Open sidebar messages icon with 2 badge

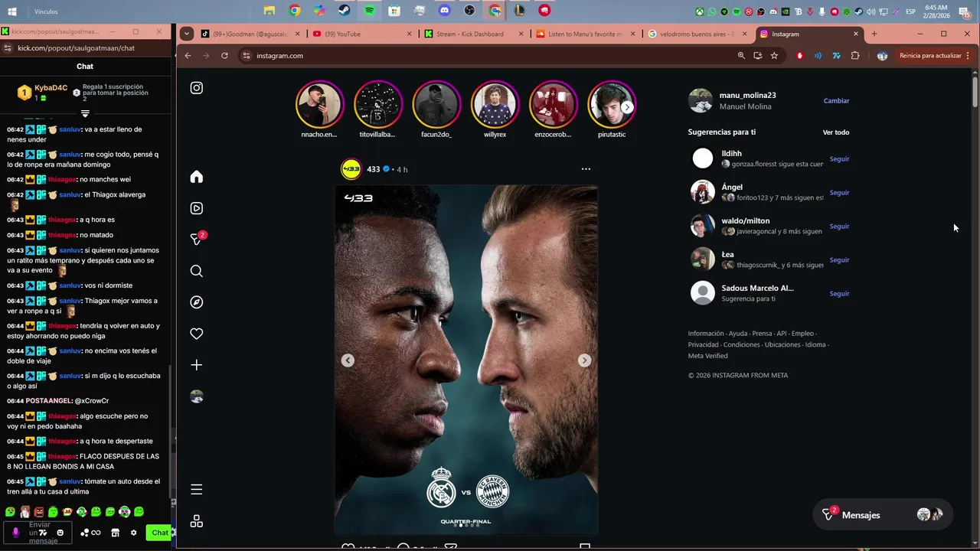pos(197,239)
